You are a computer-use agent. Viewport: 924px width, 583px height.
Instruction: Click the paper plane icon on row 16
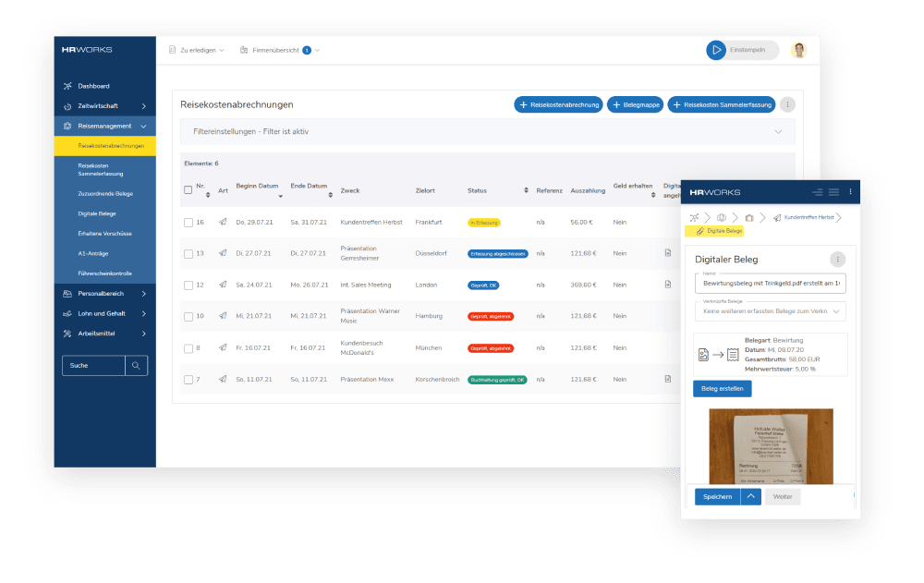pyautogui.click(x=221, y=222)
